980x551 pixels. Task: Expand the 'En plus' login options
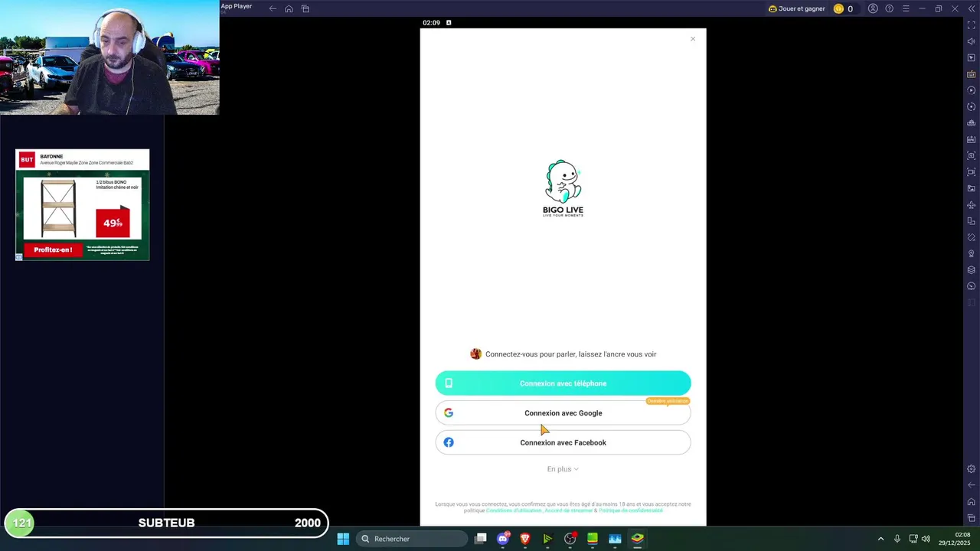(x=563, y=469)
